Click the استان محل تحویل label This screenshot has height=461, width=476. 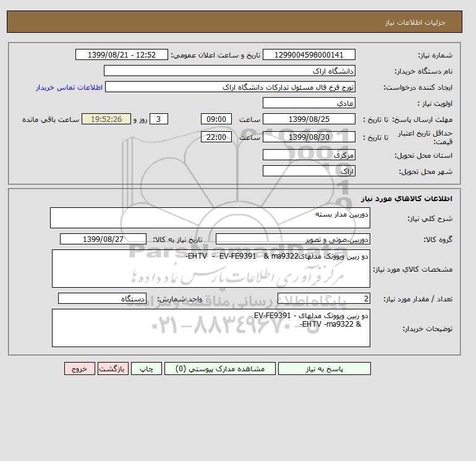(423, 155)
